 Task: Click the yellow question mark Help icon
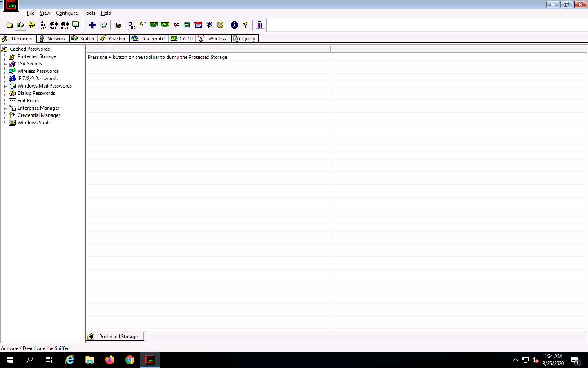coord(245,25)
